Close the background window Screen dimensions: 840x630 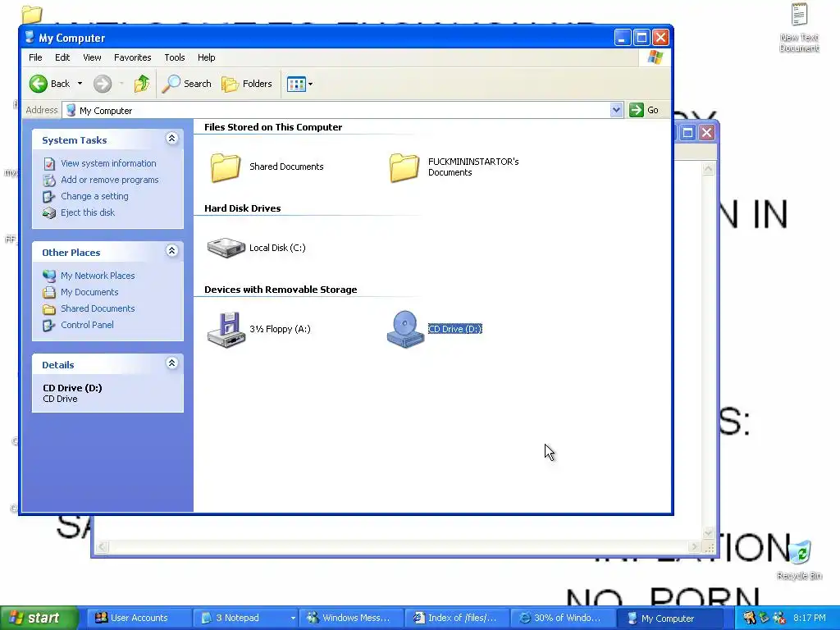[706, 132]
